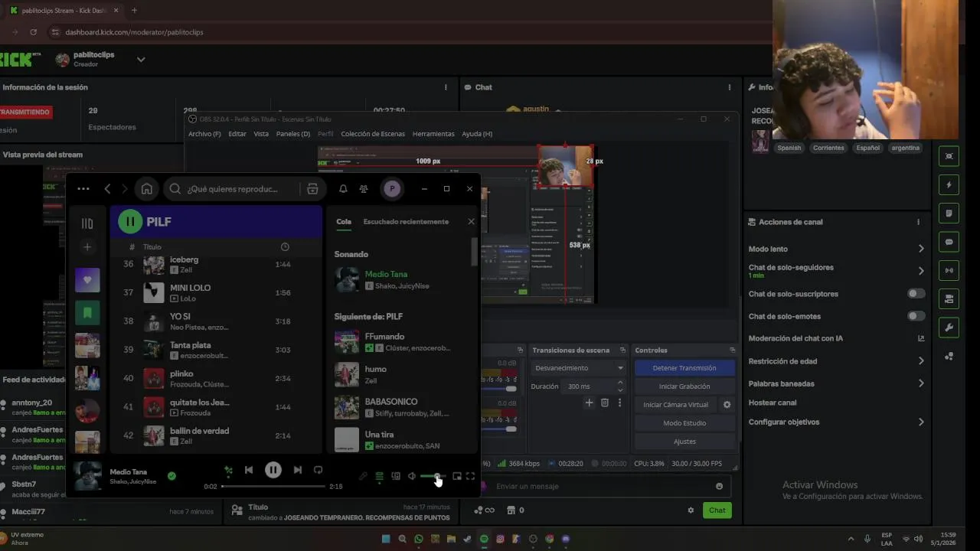The width and height of the screenshot is (980, 551).
Task: Seek on the Spotify song progress bar
Action: (273, 486)
